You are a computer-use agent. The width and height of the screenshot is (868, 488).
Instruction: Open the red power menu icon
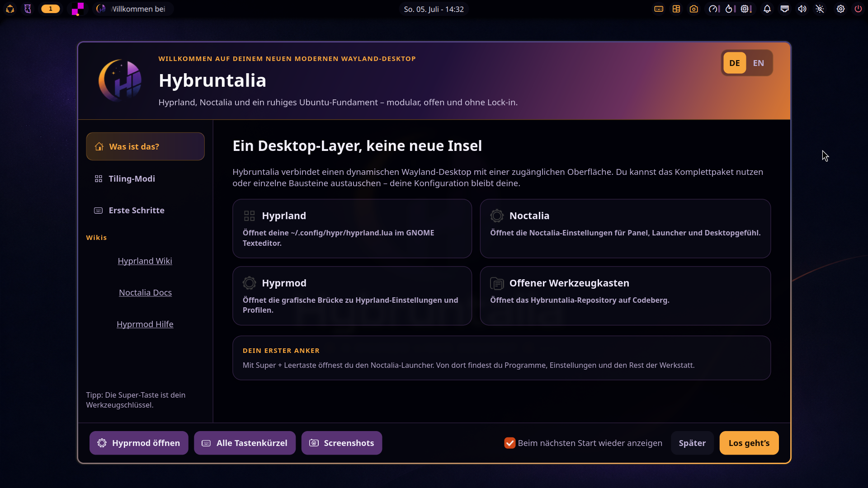coord(858,9)
